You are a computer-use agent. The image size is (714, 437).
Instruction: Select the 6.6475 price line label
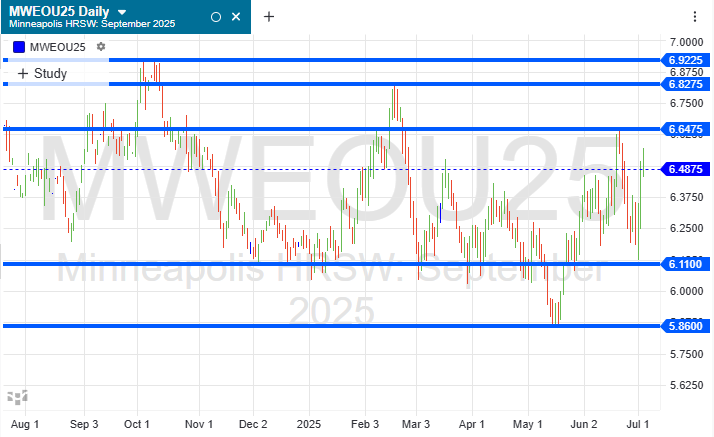click(685, 129)
